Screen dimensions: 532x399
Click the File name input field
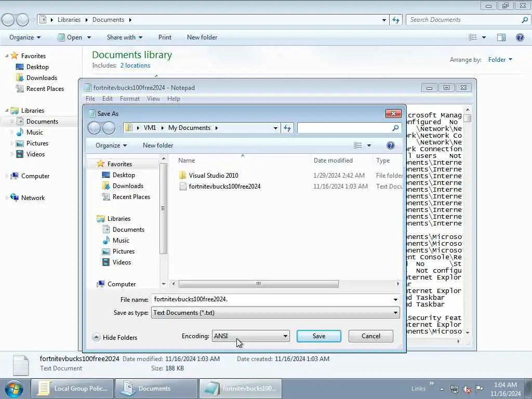[x=271, y=299]
